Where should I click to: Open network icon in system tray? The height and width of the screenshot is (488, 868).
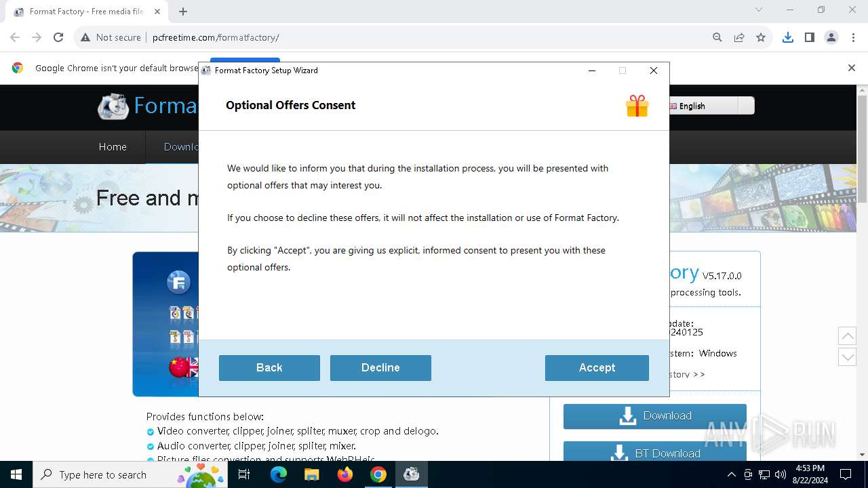coord(764,474)
